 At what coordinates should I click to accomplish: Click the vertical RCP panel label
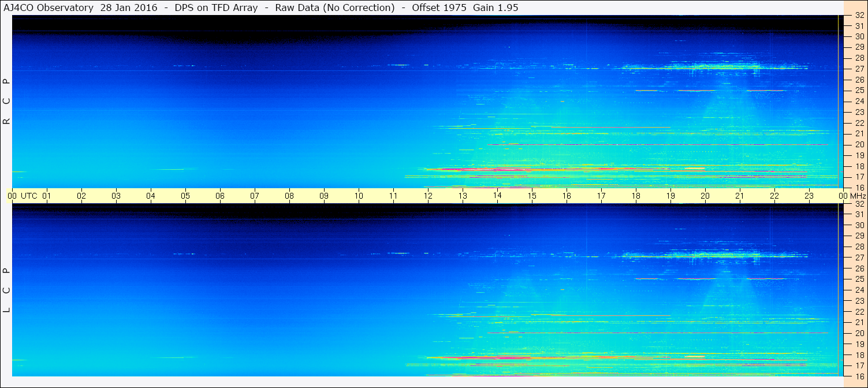pyautogui.click(x=7, y=102)
